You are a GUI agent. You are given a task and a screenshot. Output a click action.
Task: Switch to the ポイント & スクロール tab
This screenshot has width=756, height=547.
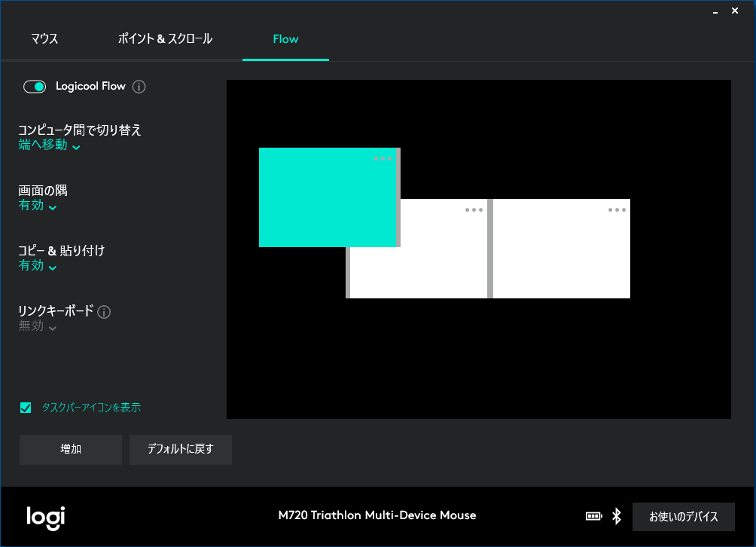click(x=165, y=39)
